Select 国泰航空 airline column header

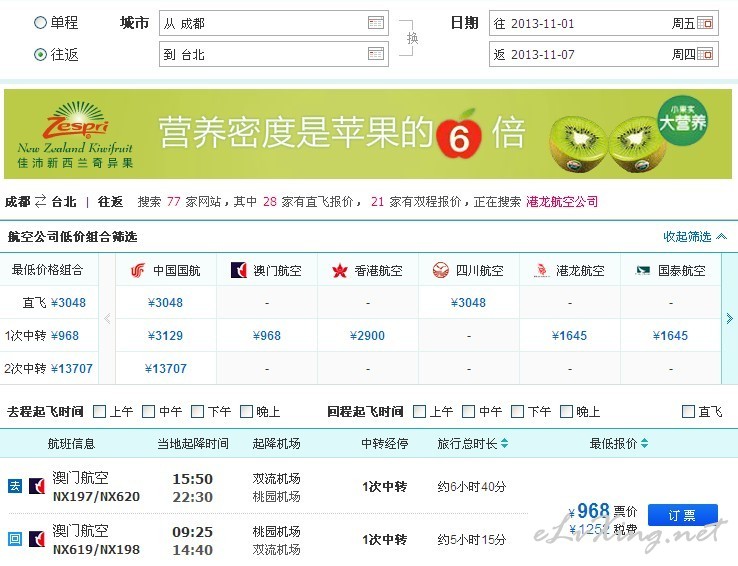pyautogui.click(x=671, y=271)
